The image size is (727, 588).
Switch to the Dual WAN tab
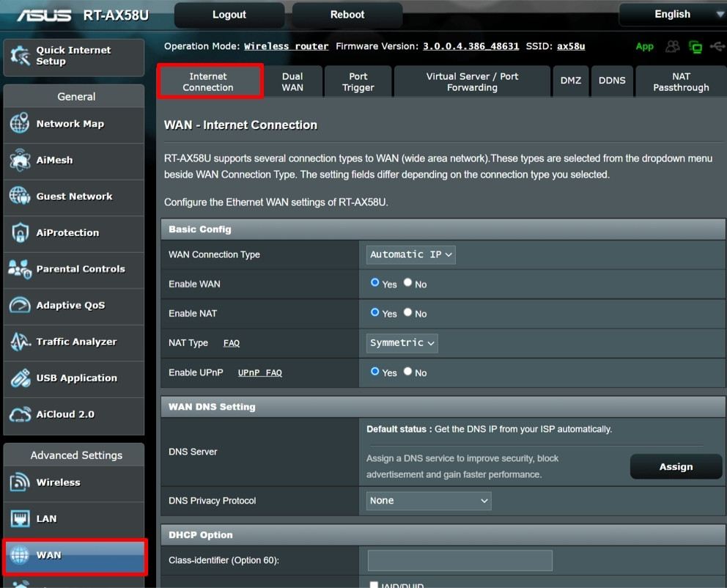pyautogui.click(x=292, y=81)
